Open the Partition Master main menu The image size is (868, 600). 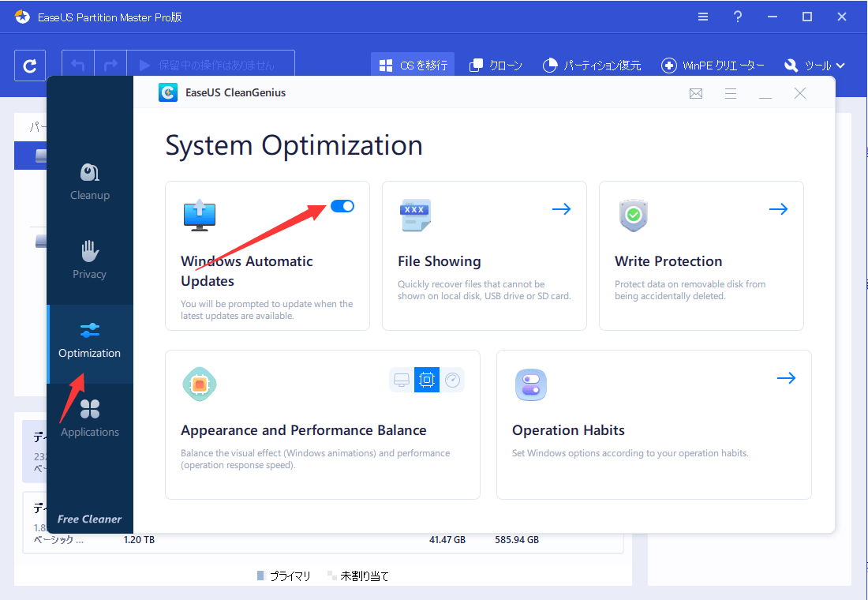click(702, 16)
